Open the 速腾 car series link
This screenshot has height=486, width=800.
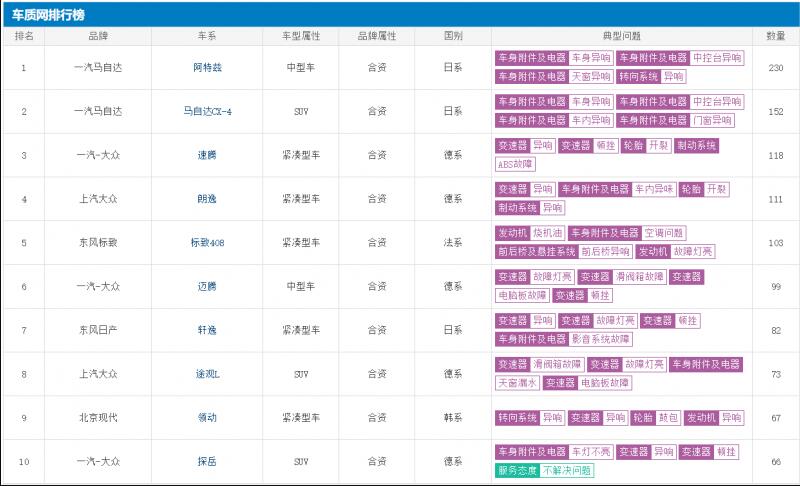207,155
